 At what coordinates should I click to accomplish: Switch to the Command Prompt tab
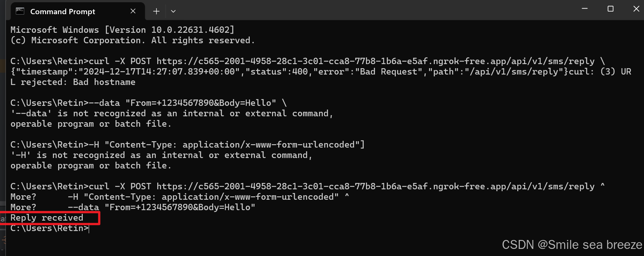click(62, 11)
